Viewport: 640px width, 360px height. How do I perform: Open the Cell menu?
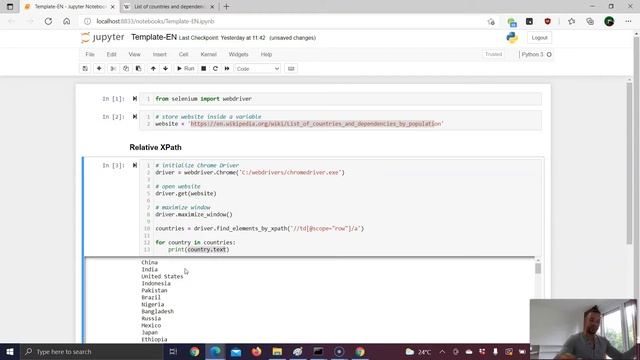pos(183,54)
